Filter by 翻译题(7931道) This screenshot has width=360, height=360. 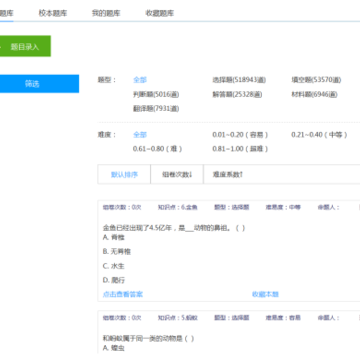tap(156, 109)
